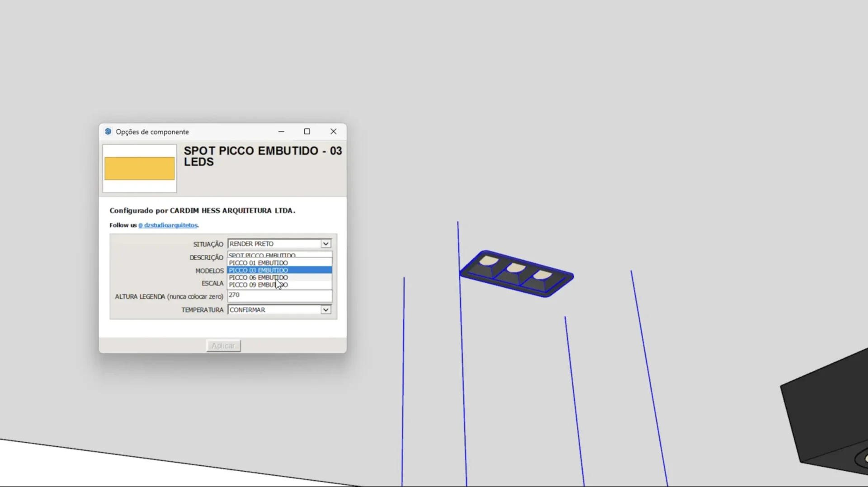Close the Opções de componente dialog
This screenshot has height=487, width=868.
click(x=333, y=131)
